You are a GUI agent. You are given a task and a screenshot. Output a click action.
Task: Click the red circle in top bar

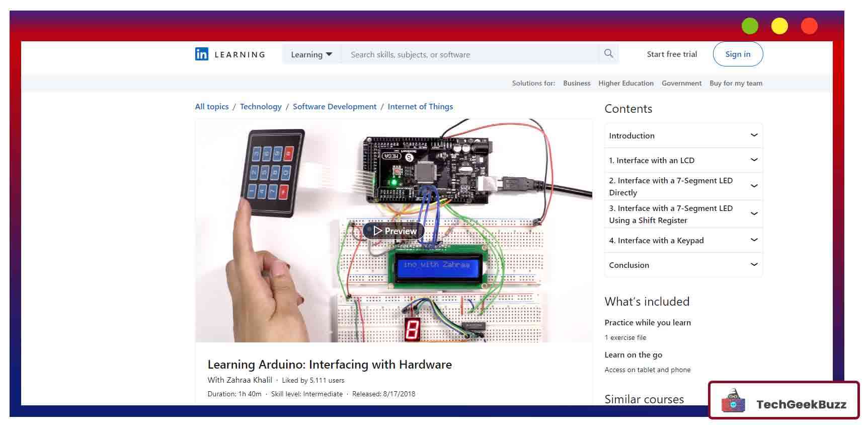809,26
